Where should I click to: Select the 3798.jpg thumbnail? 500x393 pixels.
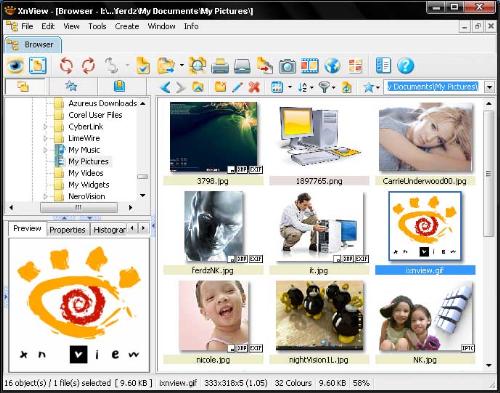coord(213,137)
